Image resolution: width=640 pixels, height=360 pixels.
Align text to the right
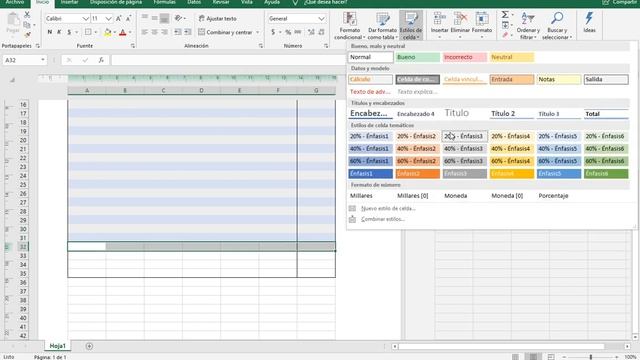[164, 32]
